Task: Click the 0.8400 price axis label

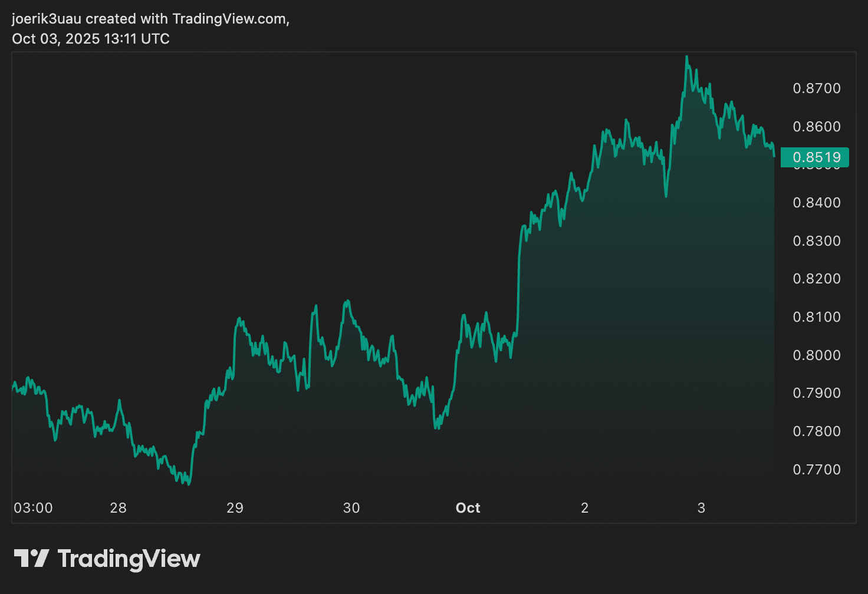Action: [817, 203]
